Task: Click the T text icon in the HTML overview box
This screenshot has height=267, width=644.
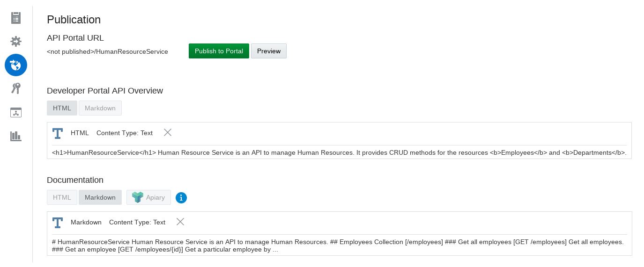Action: (x=58, y=133)
